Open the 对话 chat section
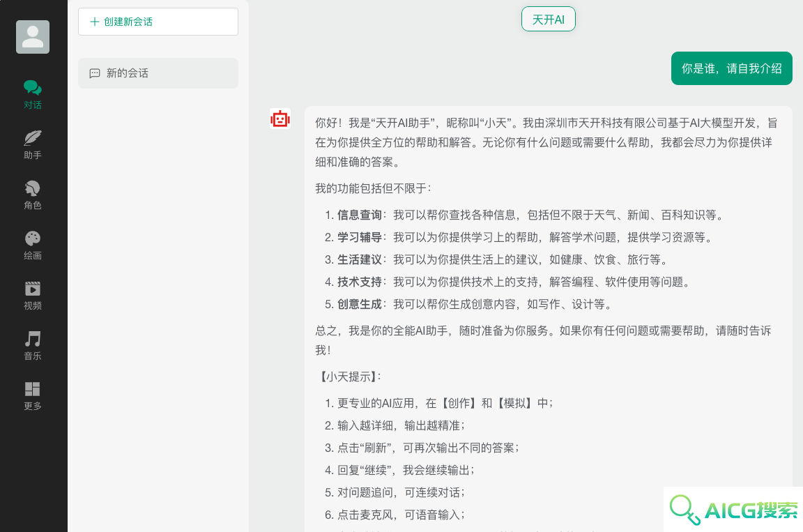Viewport: 803px width, 532px height. click(33, 95)
